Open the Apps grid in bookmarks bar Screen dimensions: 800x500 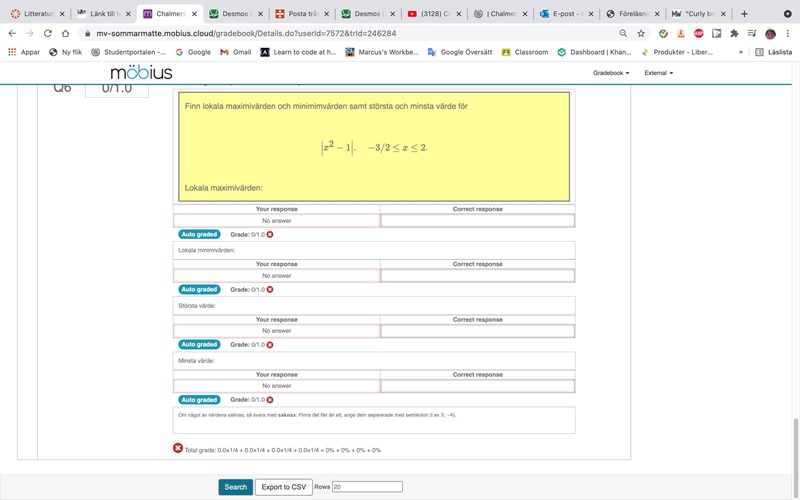click(x=24, y=52)
